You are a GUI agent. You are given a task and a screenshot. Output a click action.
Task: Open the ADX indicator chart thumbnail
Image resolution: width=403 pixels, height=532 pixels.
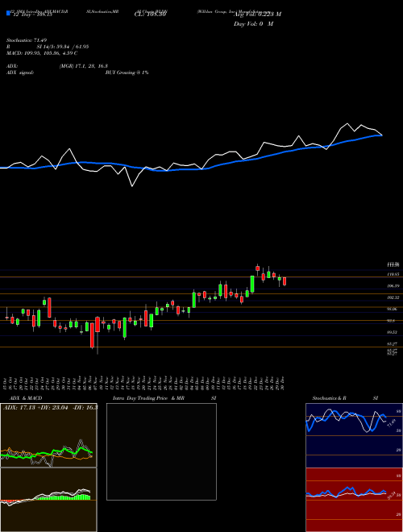[x=48, y=435]
